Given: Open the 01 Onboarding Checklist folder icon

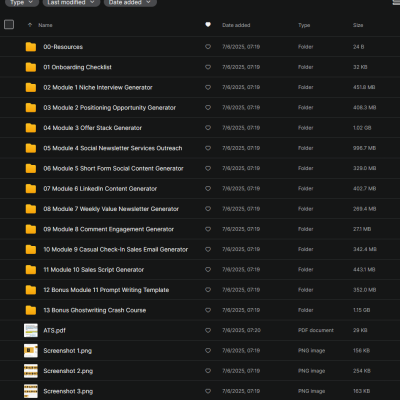Looking at the screenshot, I should [31, 67].
